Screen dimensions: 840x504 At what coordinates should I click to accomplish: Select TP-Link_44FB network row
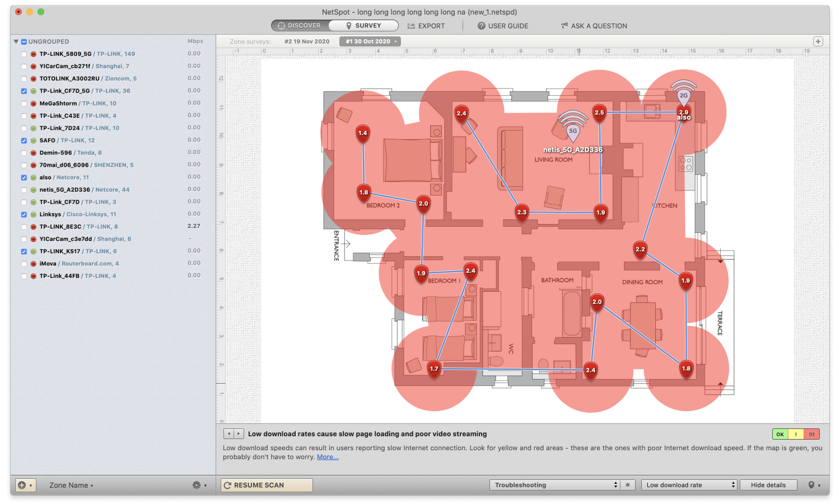[112, 276]
